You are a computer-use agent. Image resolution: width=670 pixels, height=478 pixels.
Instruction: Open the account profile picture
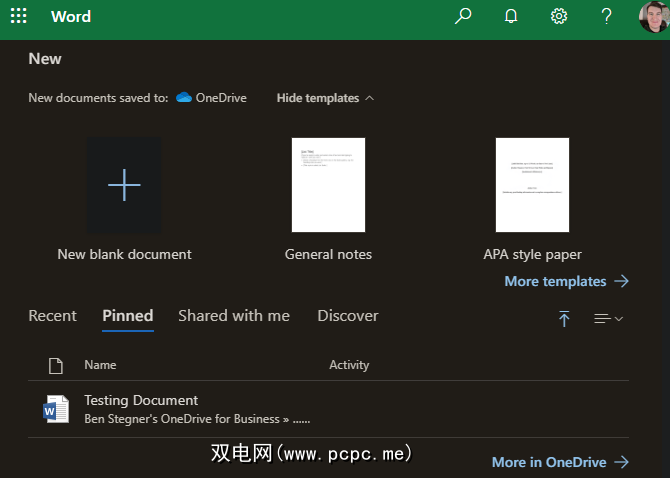653,17
